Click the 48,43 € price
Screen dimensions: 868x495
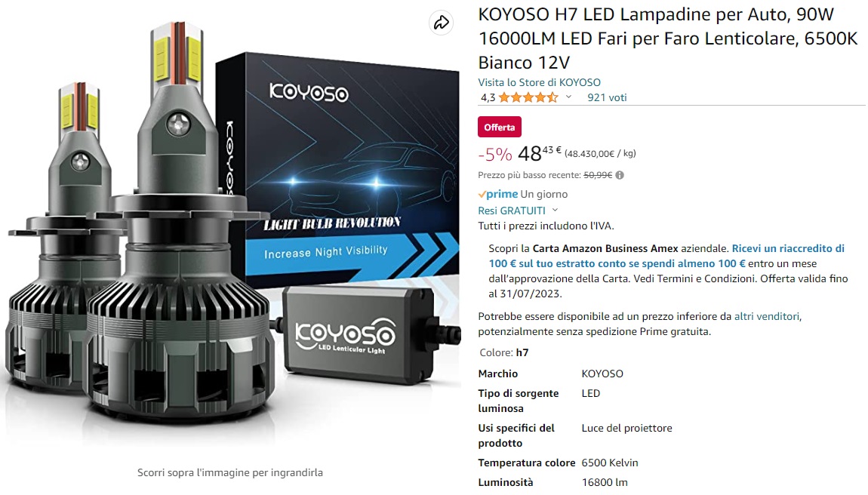click(x=540, y=153)
